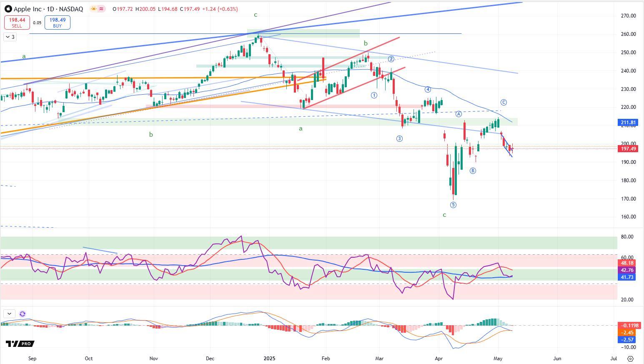Viewport: 644px width, 364px height.
Task: Click the Apple logo symbol icon
Action: coord(8,9)
